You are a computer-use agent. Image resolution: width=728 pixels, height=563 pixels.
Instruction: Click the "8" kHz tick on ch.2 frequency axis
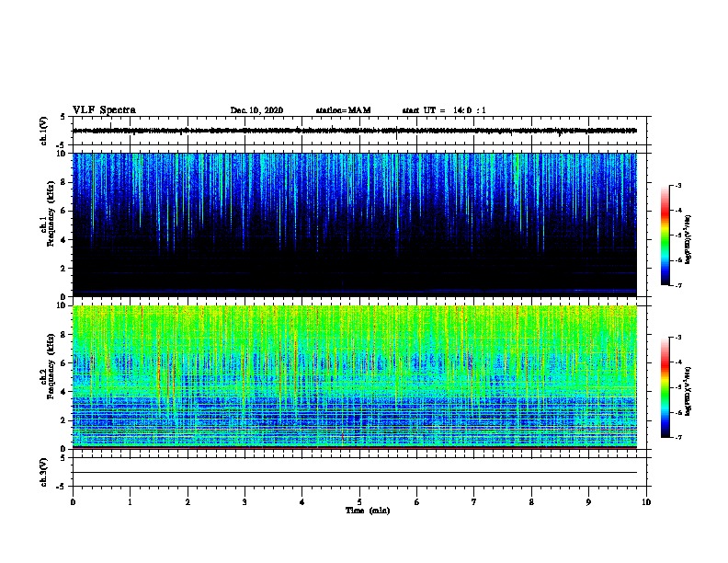(63, 335)
